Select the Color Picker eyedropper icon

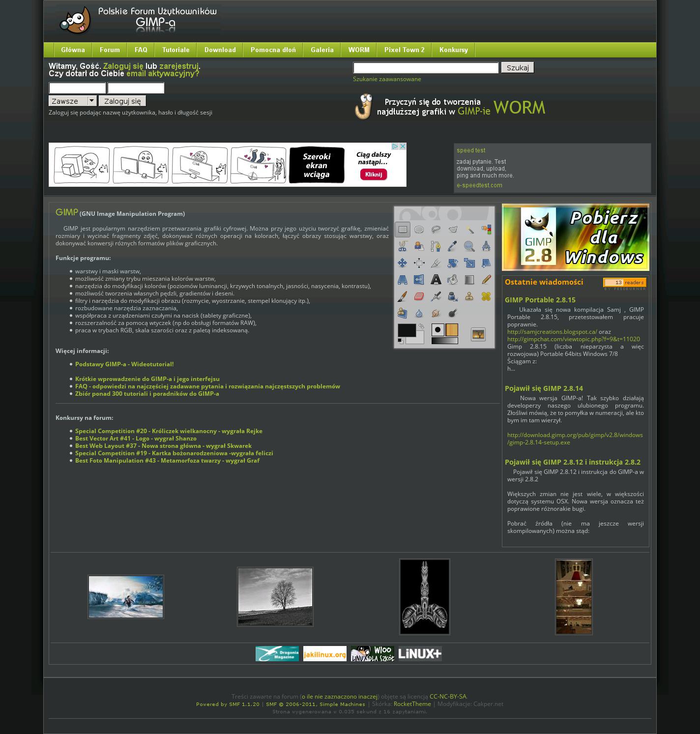(453, 246)
